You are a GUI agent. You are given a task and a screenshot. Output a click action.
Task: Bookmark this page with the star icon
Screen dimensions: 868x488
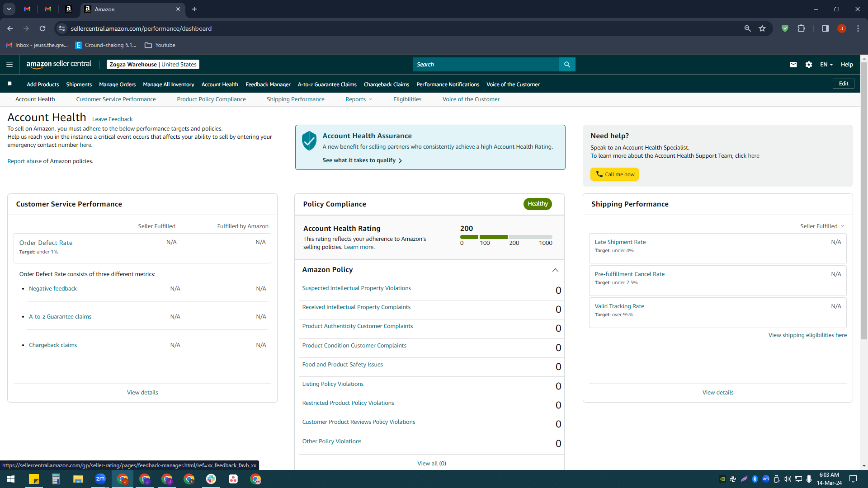point(762,28)
